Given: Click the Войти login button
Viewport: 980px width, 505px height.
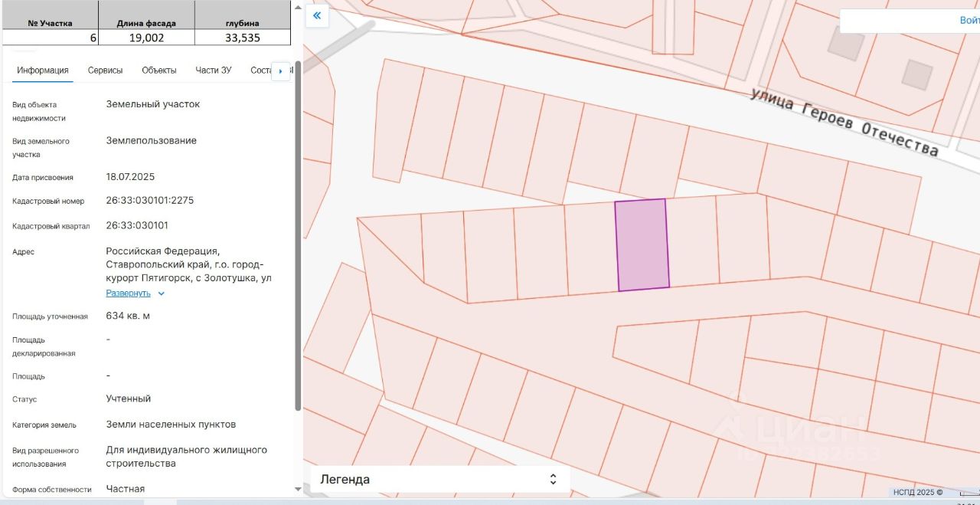Looking at the screenshot, I should point(969,21).
